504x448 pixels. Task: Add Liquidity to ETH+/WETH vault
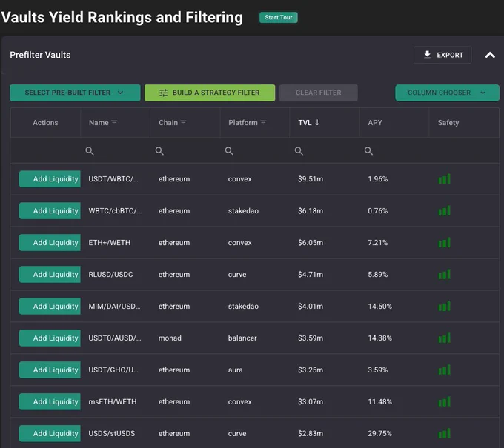point(50,242)
